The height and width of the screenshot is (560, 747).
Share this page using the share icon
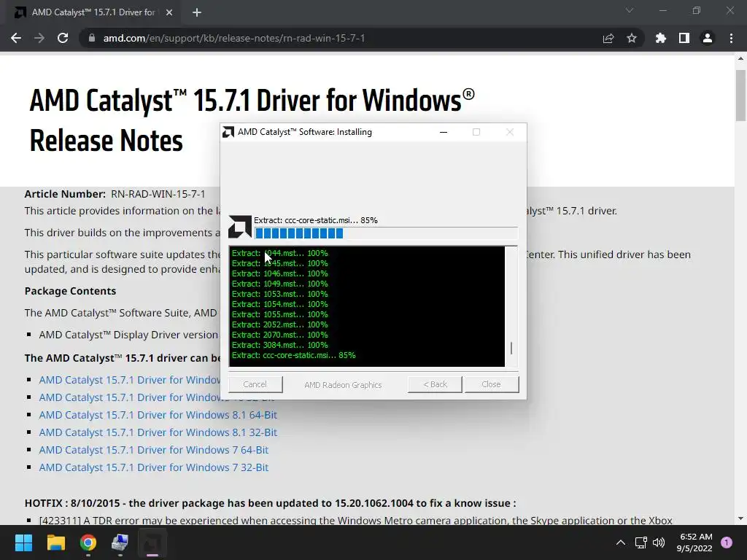pyautogui.click(x=608, y=38)
